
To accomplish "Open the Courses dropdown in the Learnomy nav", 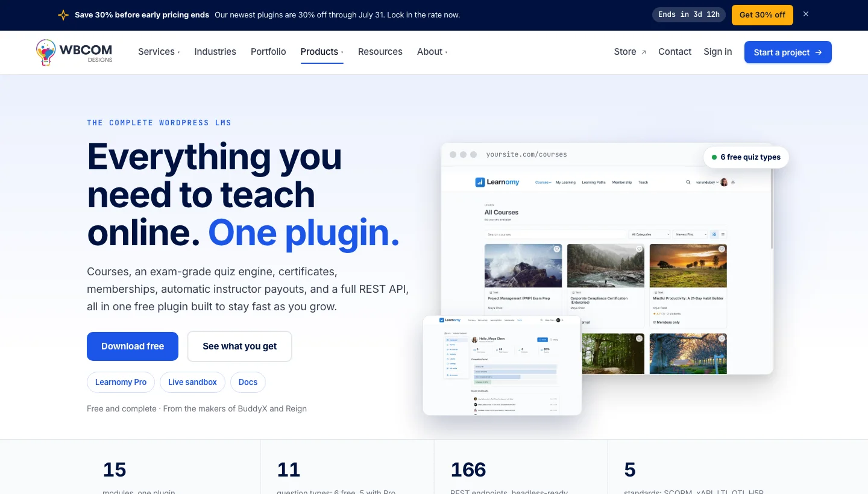I will (x=543, y=182).
